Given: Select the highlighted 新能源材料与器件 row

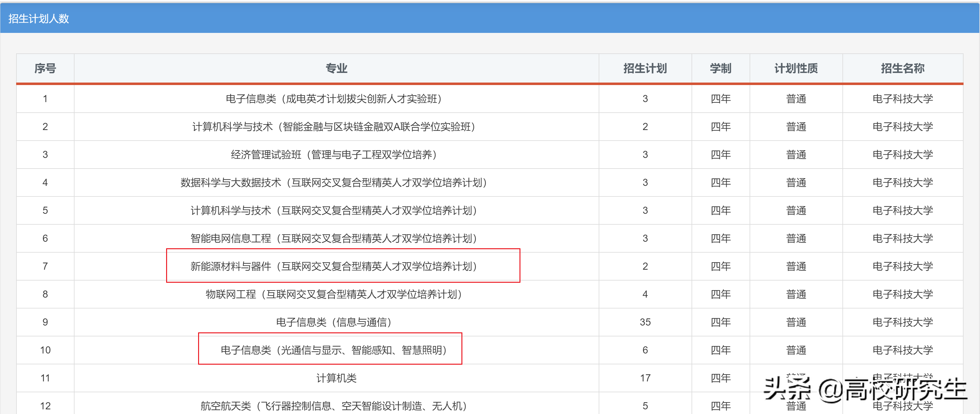Looking at the screenshot, I should tap(335, 266).
